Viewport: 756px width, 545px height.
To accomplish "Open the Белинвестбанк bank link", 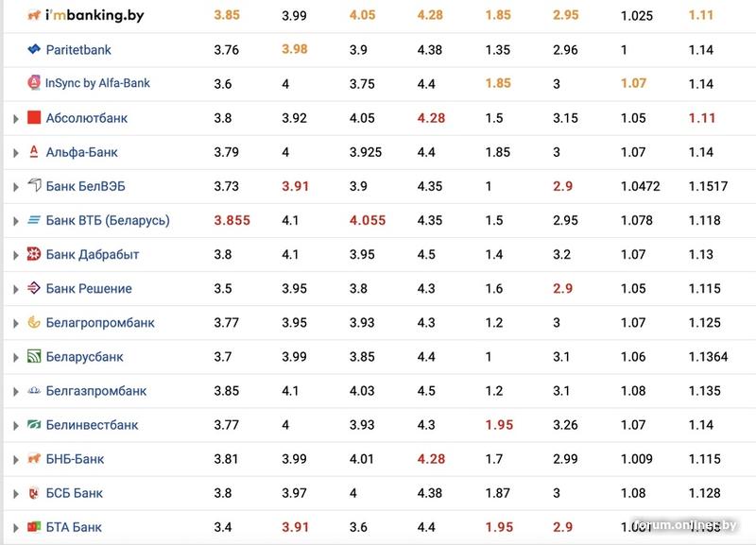I will point(92,425).
